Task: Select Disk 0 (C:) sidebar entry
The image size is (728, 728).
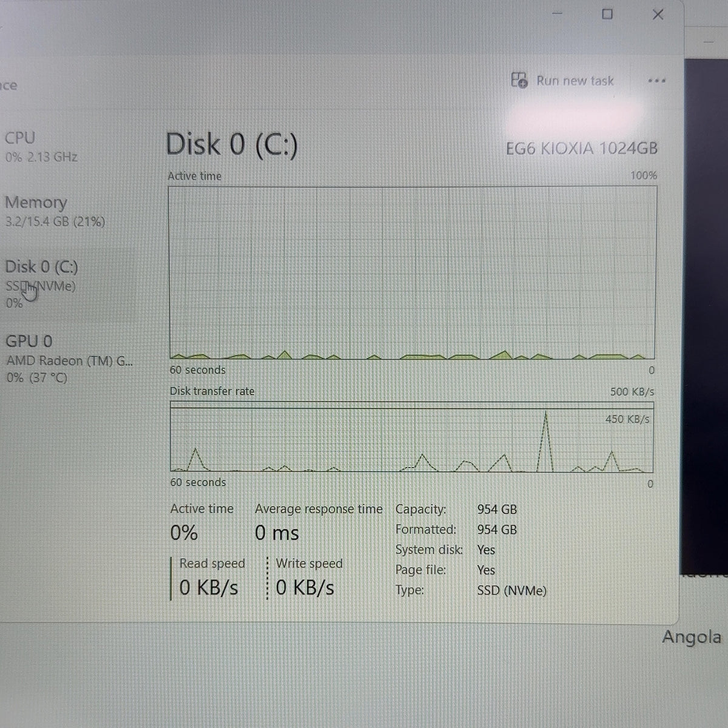Action: 41,284
